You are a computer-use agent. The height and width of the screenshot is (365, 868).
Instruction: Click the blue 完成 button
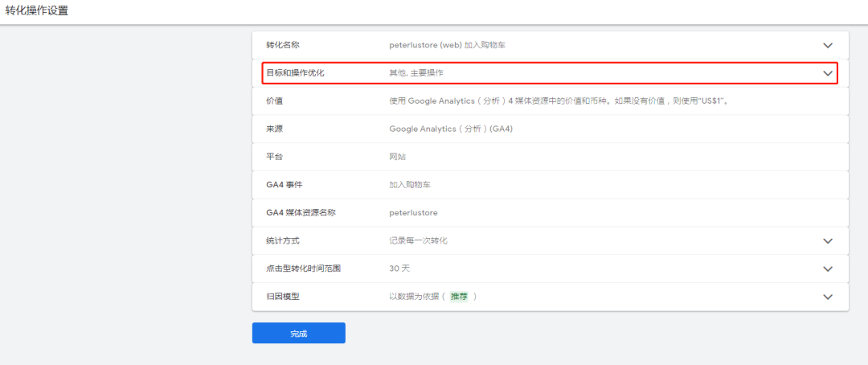pos(298,333)
